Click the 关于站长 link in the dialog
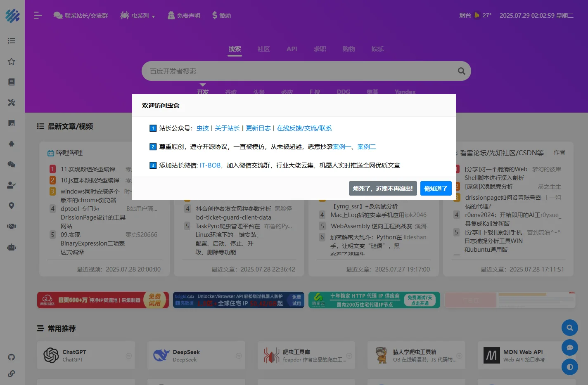Screen dimensions: 588x385 point(227,128)
